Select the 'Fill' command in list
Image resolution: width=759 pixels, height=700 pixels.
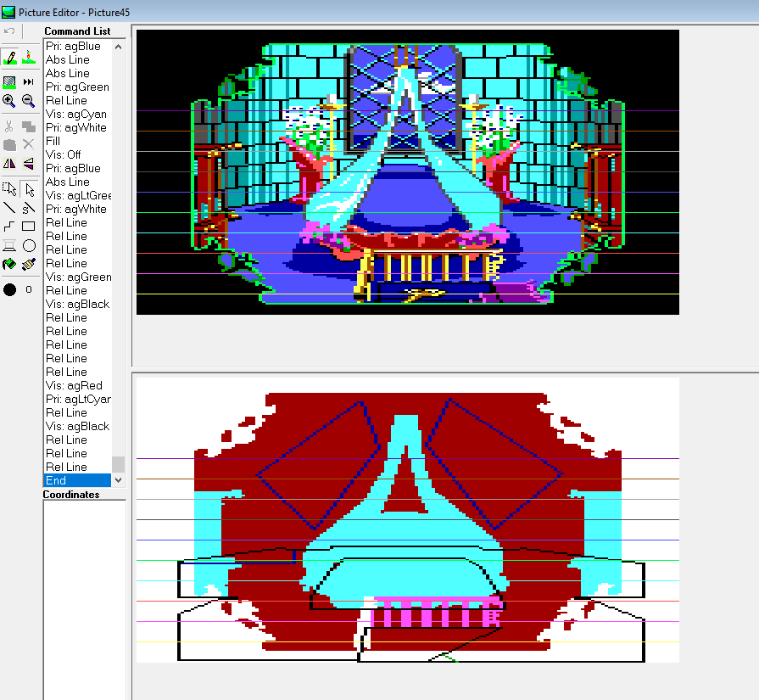click(53, 142)
